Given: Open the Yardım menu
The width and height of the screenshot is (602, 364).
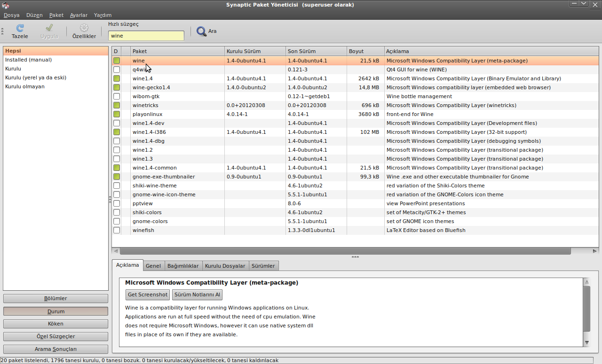Looking at the screenshot, I should coord(103,15).
